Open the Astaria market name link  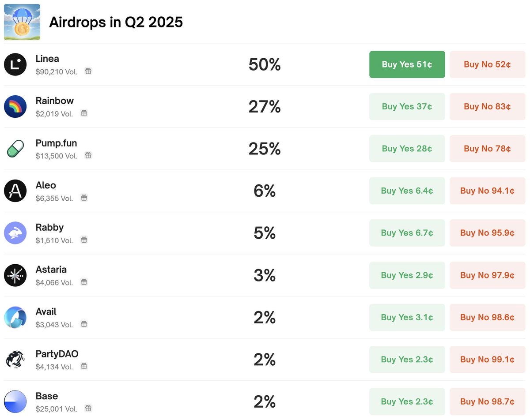51,270
